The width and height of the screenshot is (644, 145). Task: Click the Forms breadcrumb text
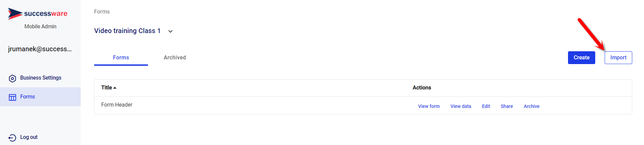pos(102,11)
